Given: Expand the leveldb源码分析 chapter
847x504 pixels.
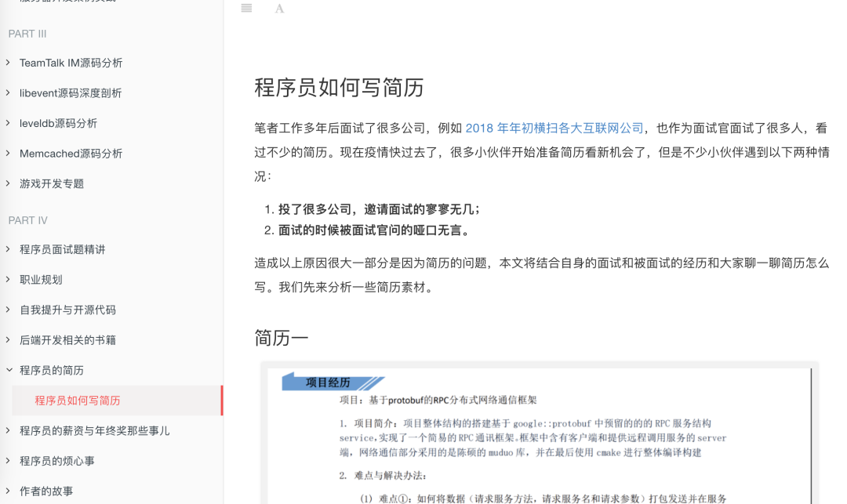Looking at the screenshot, I should click(60, 123).
